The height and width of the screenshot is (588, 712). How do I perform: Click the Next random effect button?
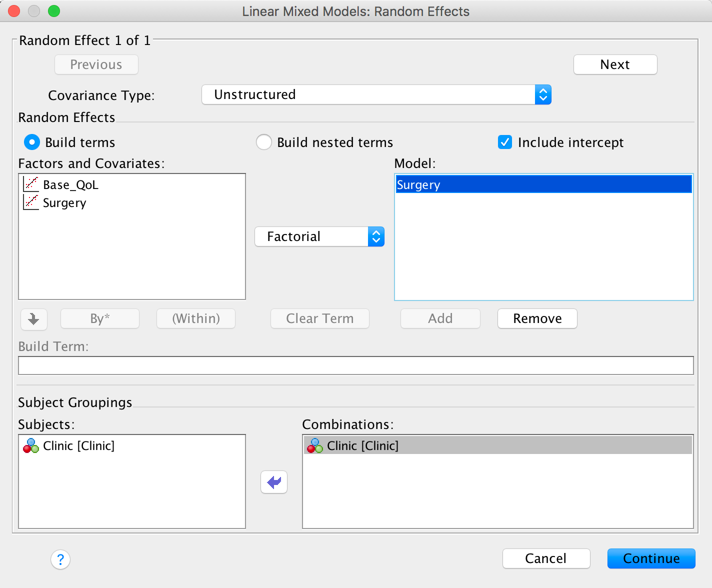click(x=615, y=64)
